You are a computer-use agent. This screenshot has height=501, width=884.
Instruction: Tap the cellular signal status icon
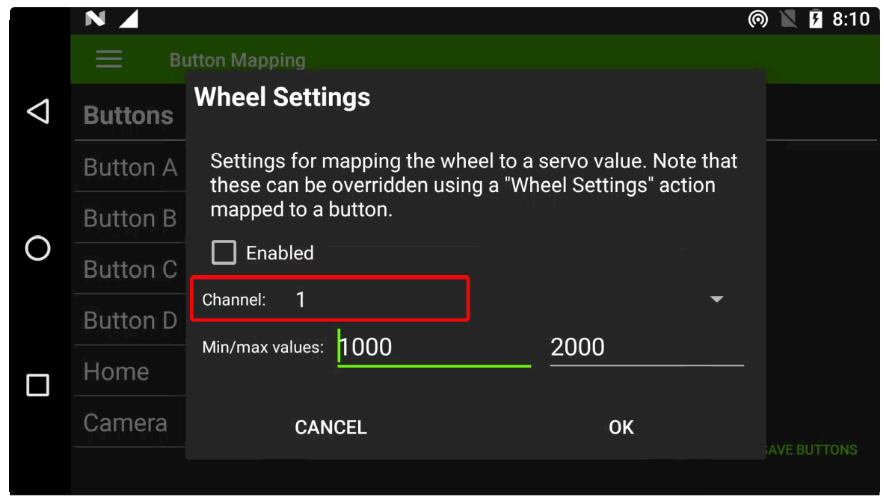(128, 20)
